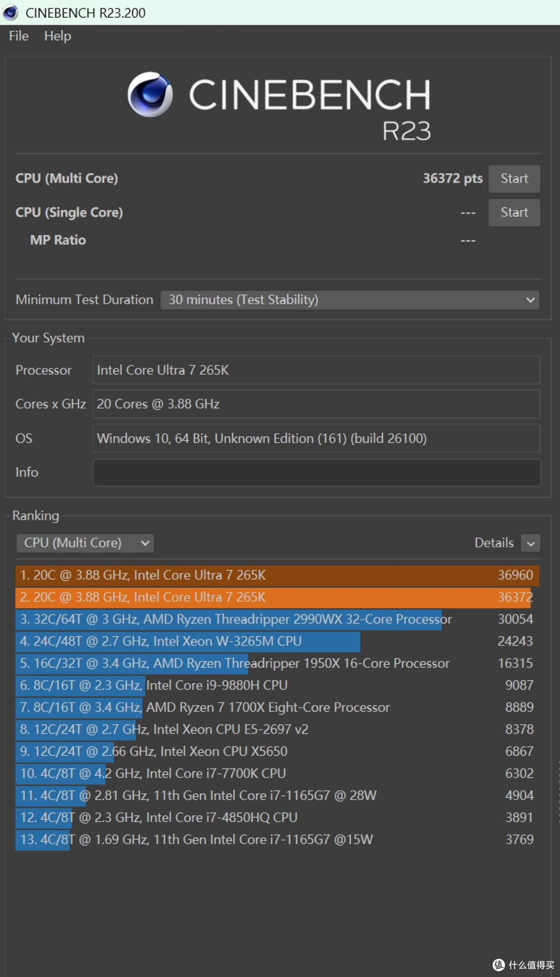Click the 36372 pts multi core score
The image size is (560, 977).
coord(453,178)
